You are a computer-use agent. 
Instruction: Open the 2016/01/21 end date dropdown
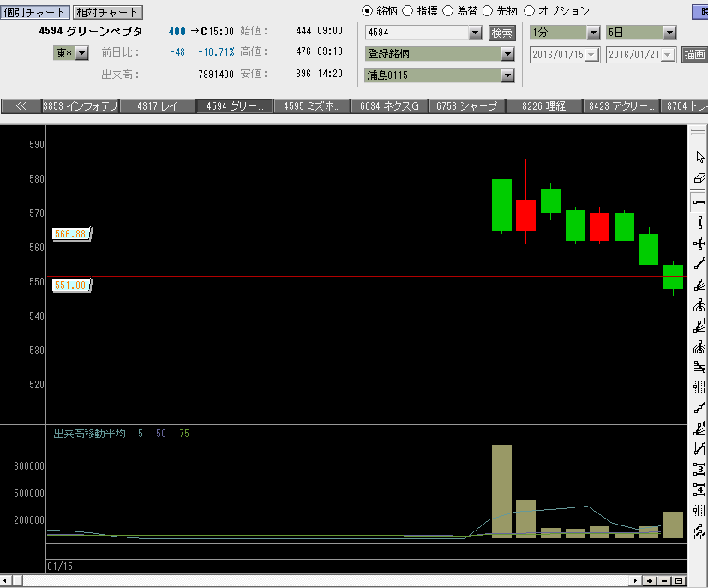(x=669, y=55)
